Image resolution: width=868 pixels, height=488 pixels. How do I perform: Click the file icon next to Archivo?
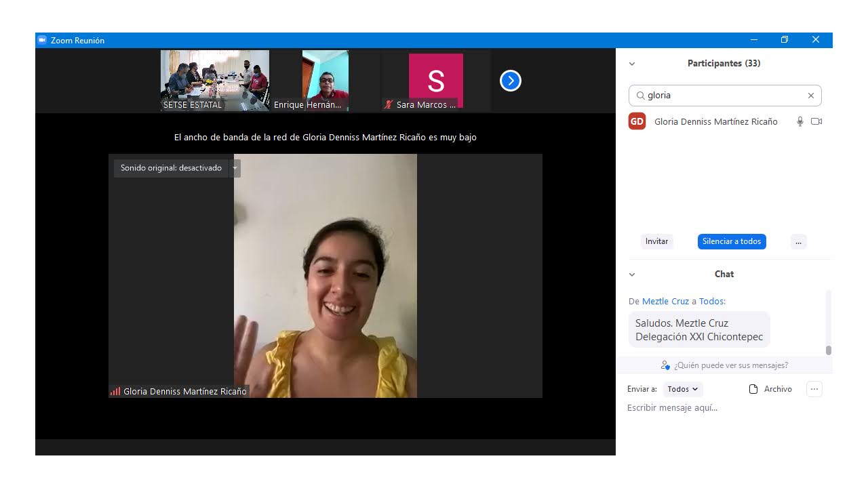pyautogui.click(x=753, y=389)
